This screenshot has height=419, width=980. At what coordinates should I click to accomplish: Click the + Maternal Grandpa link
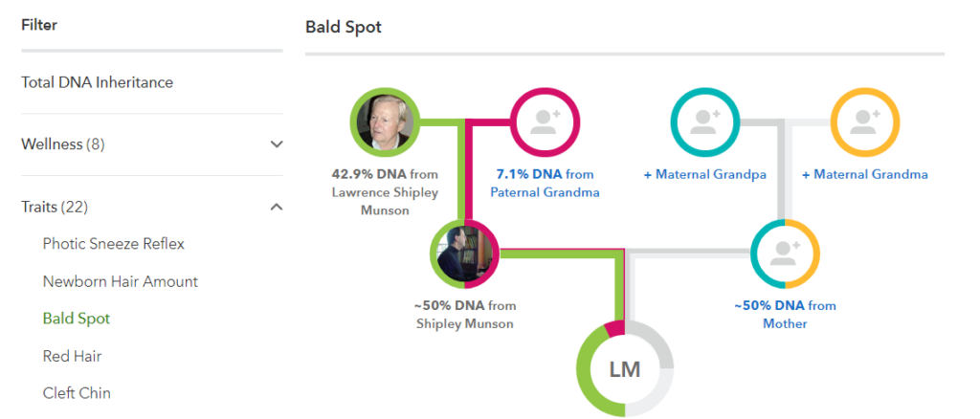705,175
